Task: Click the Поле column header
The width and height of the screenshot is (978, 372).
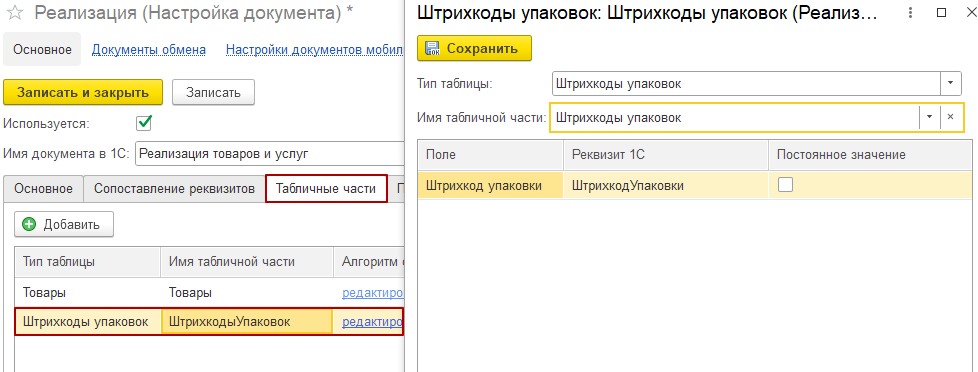Action: [x=490, y=154]
